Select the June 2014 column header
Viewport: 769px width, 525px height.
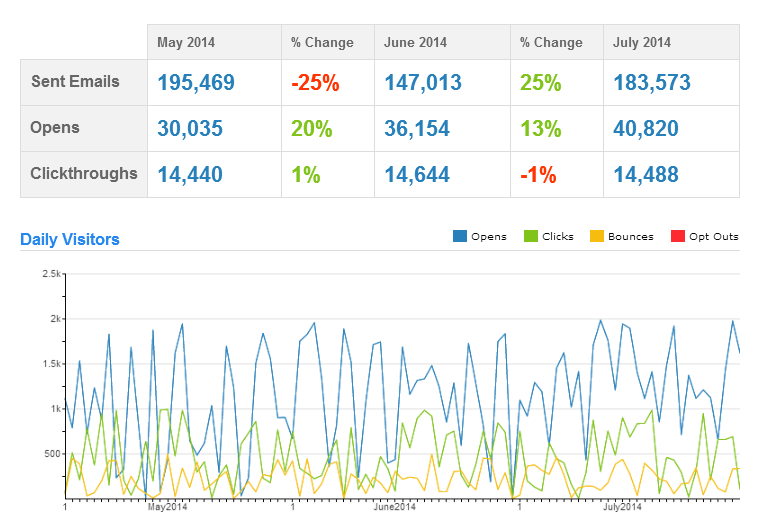tap(415, 42)
